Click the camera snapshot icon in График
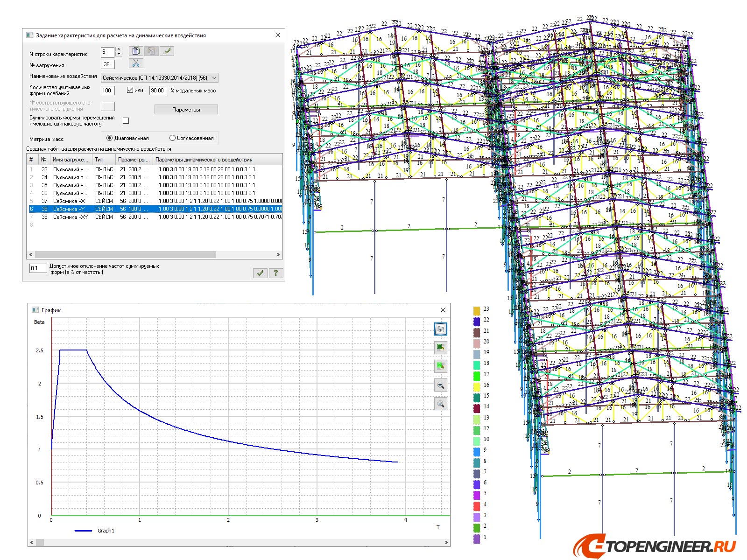 [440, 329]
